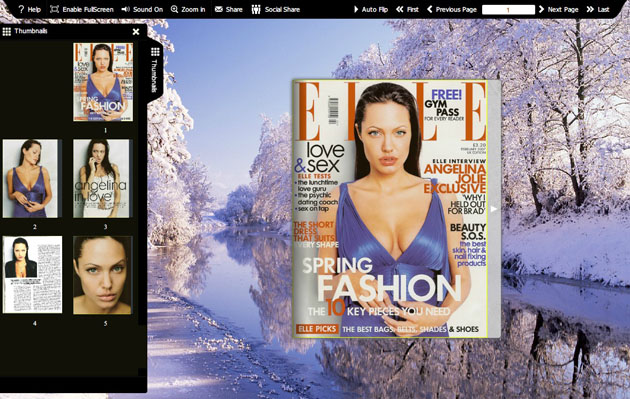Click the Enable FullScreen icon
Image resolution: width=630 pixels, height=399 pixels.
(x=54, y=9)
